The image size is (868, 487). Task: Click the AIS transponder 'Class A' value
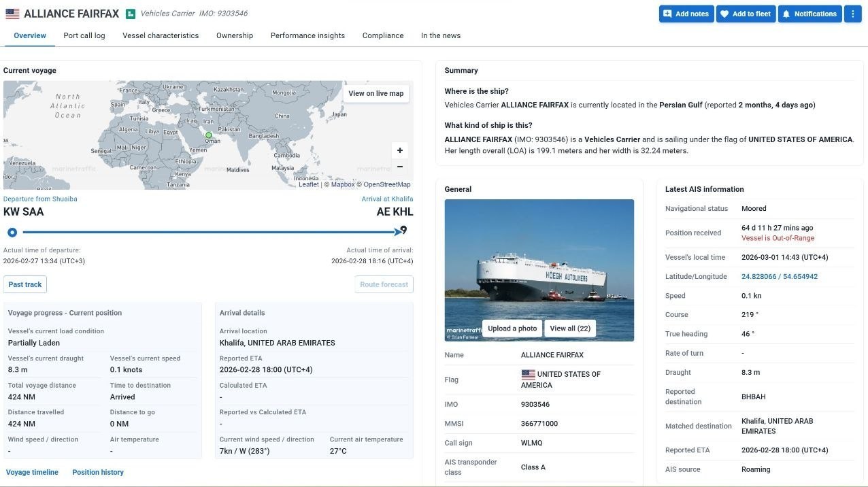[x=533, y=467]
